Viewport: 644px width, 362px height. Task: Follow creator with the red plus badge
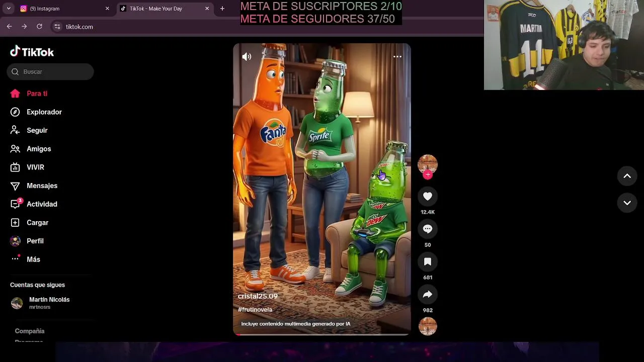(428, 175)
